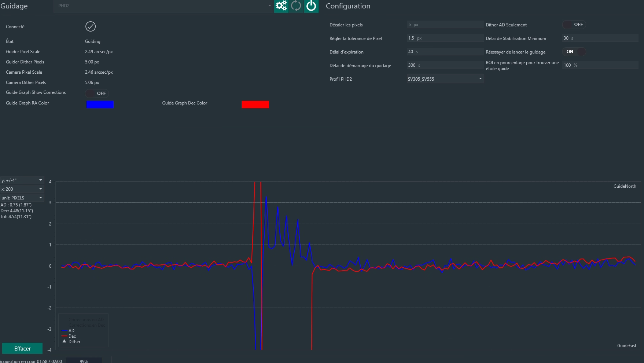Click the Dither triangle legend marker
The image size is (644, 363).
64,341
